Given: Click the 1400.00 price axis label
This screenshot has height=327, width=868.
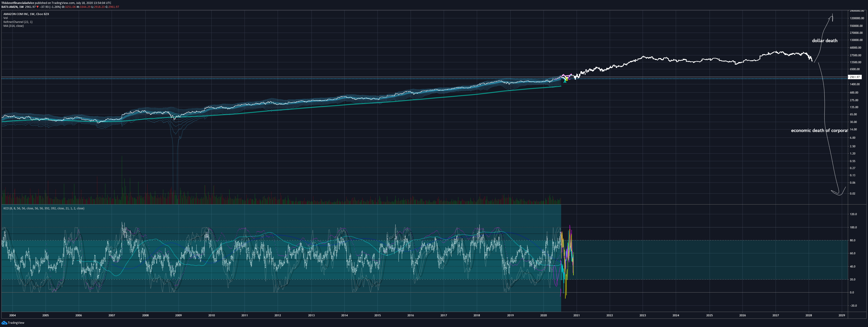Looking at the screenshot, I should point(855,84).
